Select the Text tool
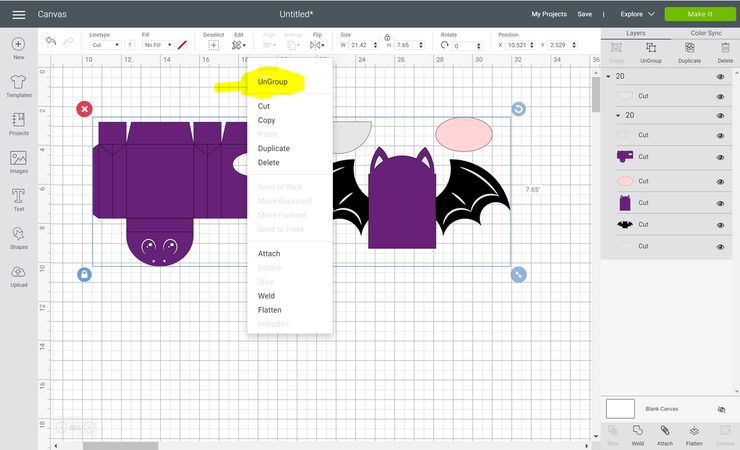740x450 pixels. click(18, 199)
